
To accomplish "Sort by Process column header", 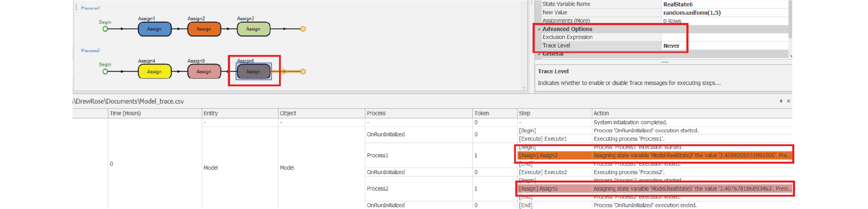I will pyautogui.click(x=419, y=113).
